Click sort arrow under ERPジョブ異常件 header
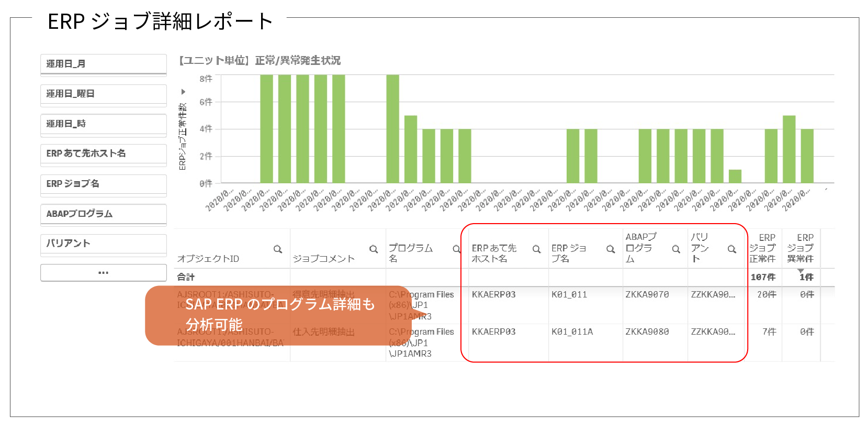This screenshot has height=431, width=868. pyautogui.click(x=801, y=271)
